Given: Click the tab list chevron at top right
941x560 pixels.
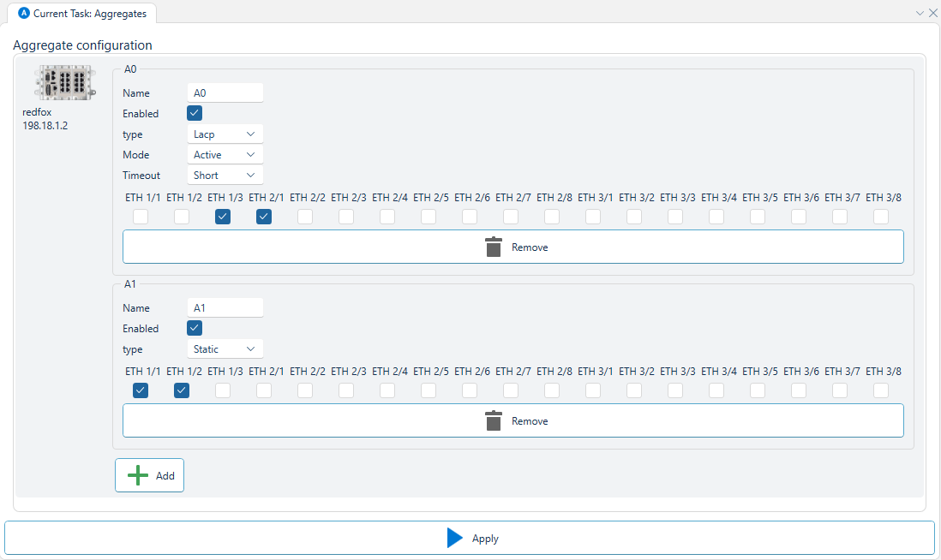Looking at the screenshot, I should click(x=920, y=13).
